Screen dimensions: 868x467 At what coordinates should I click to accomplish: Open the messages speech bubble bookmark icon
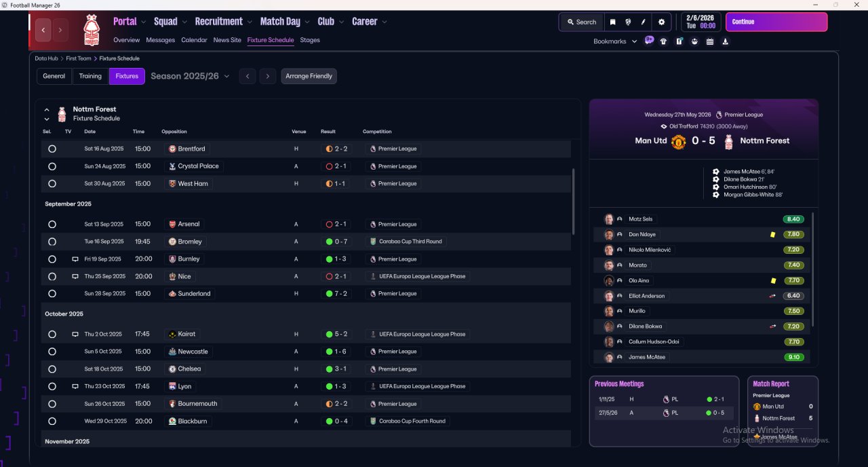tap(649, 41)
